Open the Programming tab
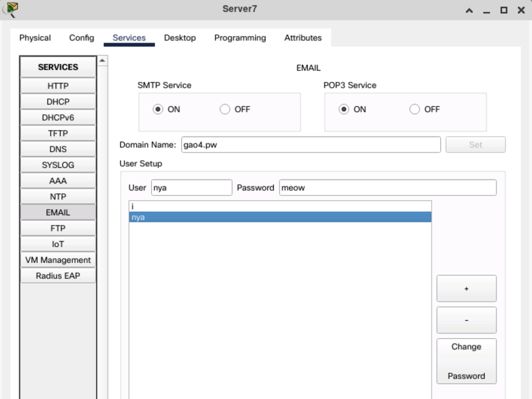Screen dimensions: 532x399 tap(240, 38)
